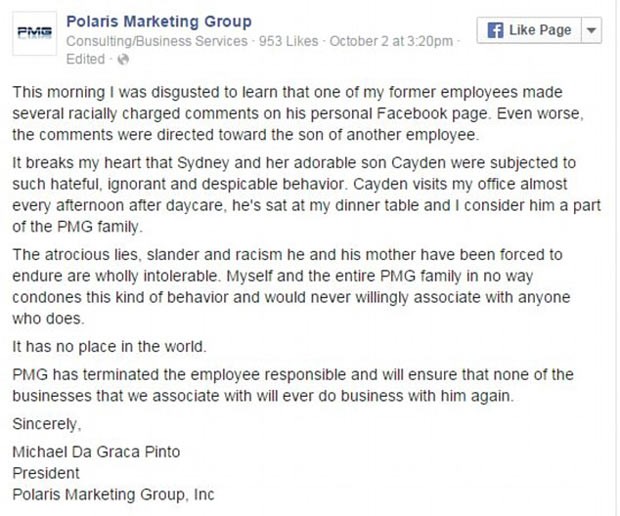Click the paragraph starting "It breaks my heart"
This screenshot has height=516, width=620.
click(x=306, y=195)
